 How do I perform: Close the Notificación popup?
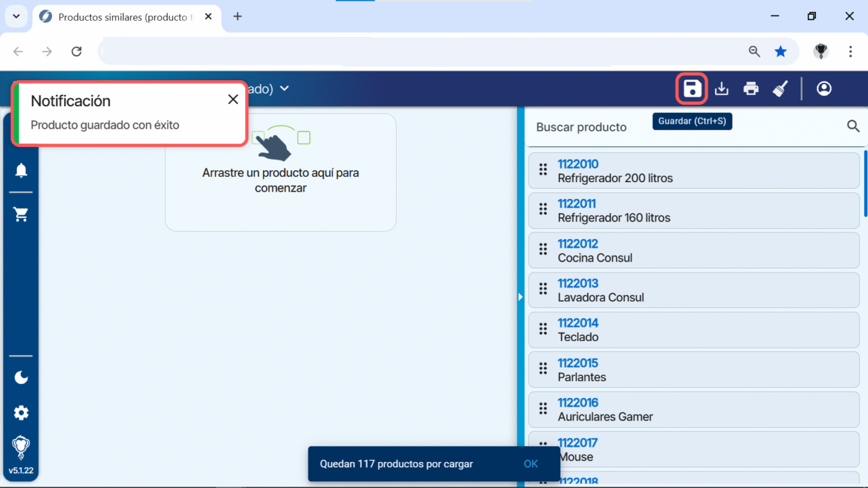pos(232,99)
